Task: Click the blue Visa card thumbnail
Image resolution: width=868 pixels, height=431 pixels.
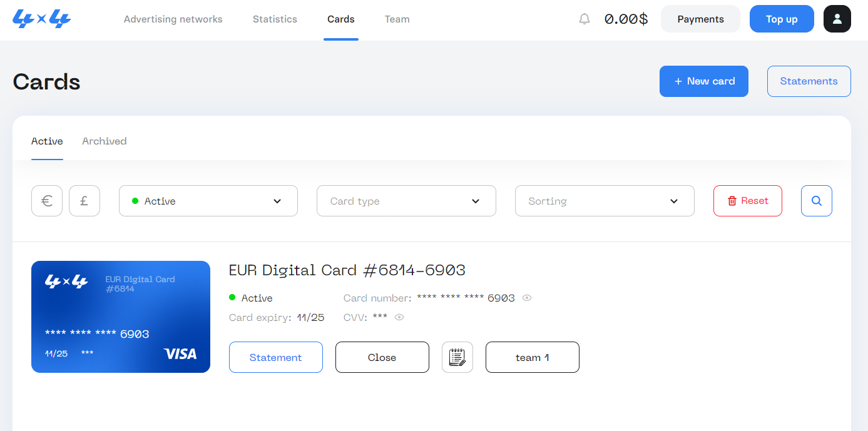Action: [121, 317]
